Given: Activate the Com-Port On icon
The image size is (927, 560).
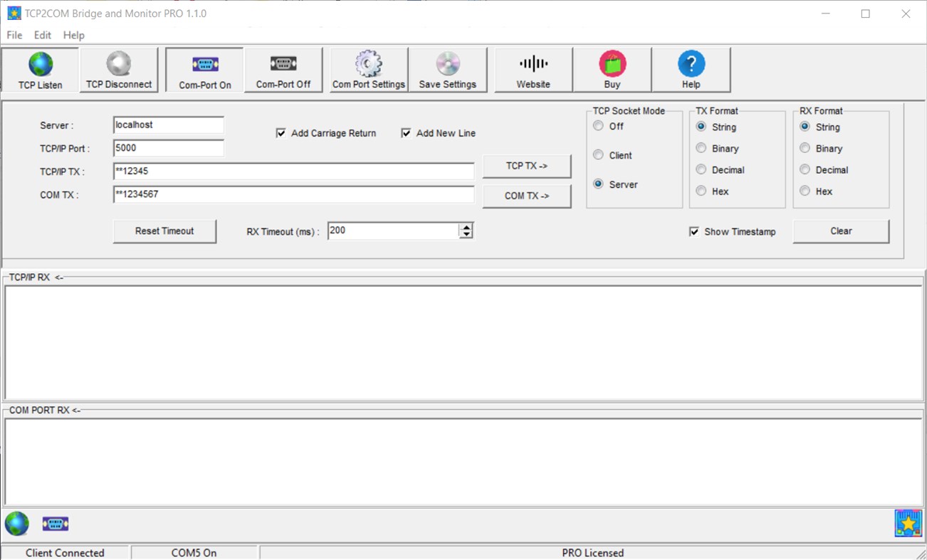Looking at the screenshot, I should click(204, 69).
